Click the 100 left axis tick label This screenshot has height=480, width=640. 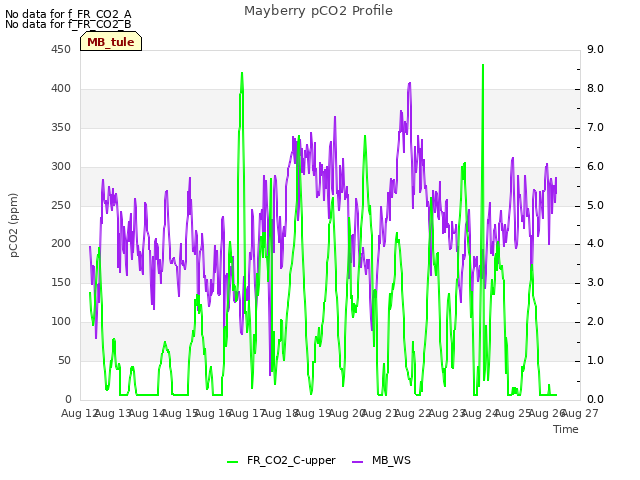61,322
